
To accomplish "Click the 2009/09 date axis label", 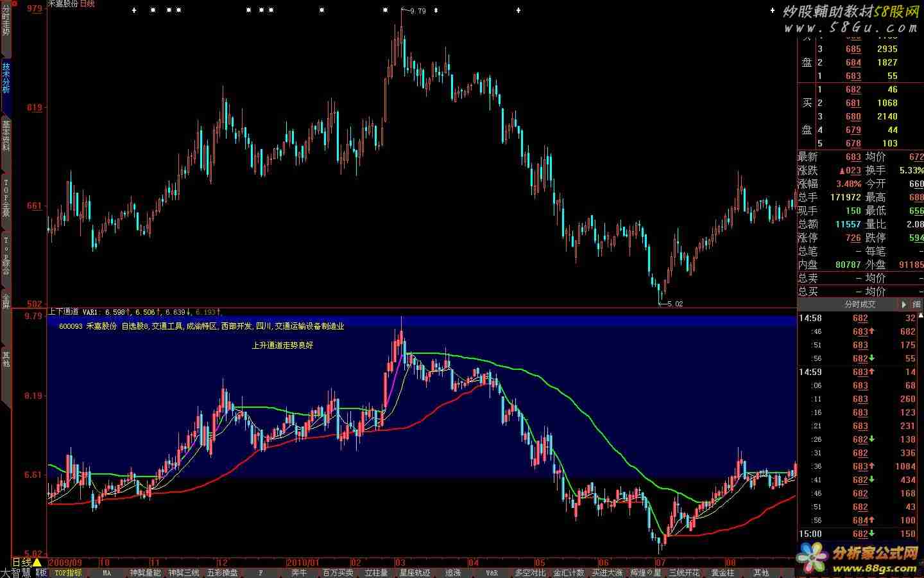I will [x=65, y=563].
